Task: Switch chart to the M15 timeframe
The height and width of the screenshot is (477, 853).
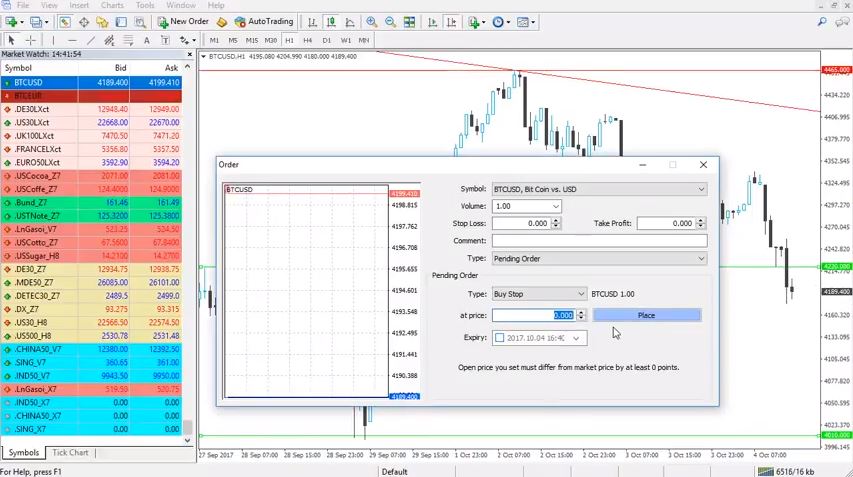Action: pos(251,40)
